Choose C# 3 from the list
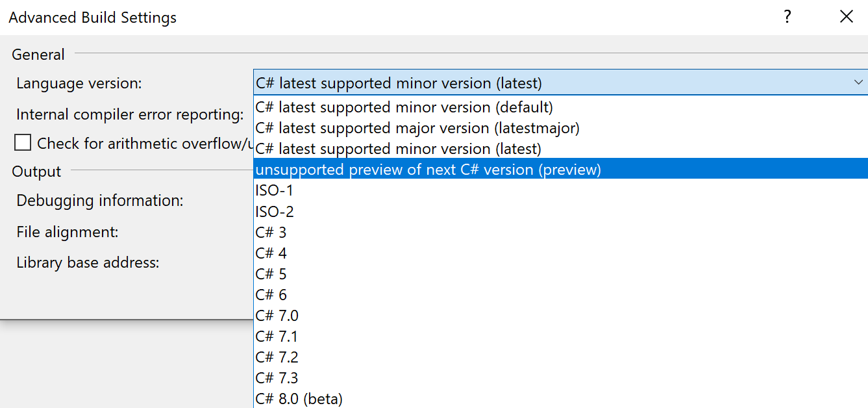The height and width of the screenshot is (408, 868). [x=271, y=232]
